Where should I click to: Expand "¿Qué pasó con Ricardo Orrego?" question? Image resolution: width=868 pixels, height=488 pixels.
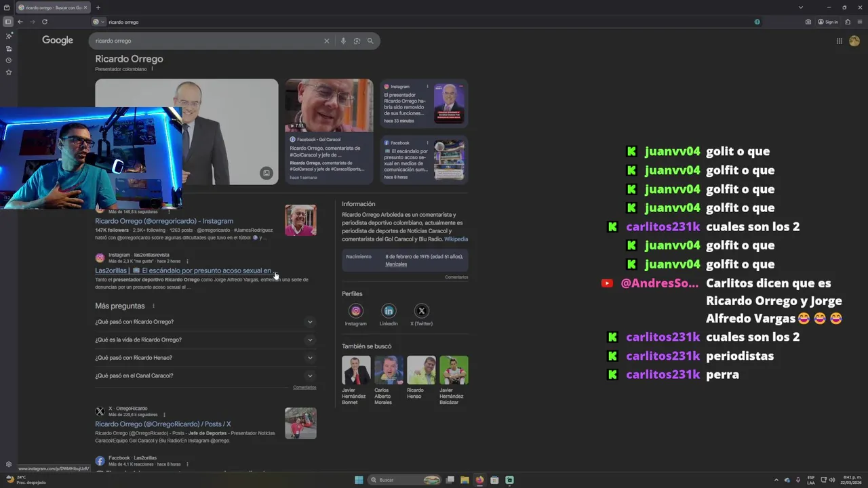[x=205, y=322]
